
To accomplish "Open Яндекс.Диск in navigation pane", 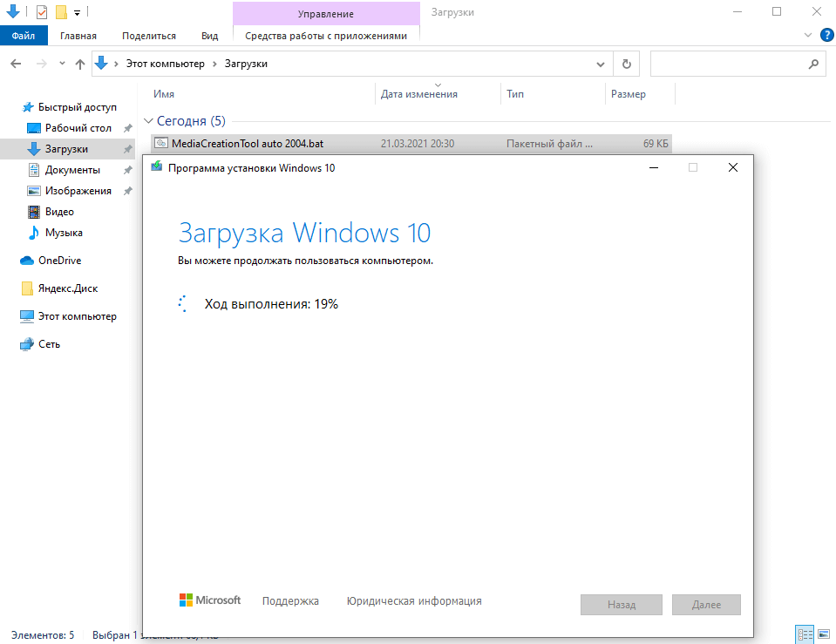I will click(59, 288).
